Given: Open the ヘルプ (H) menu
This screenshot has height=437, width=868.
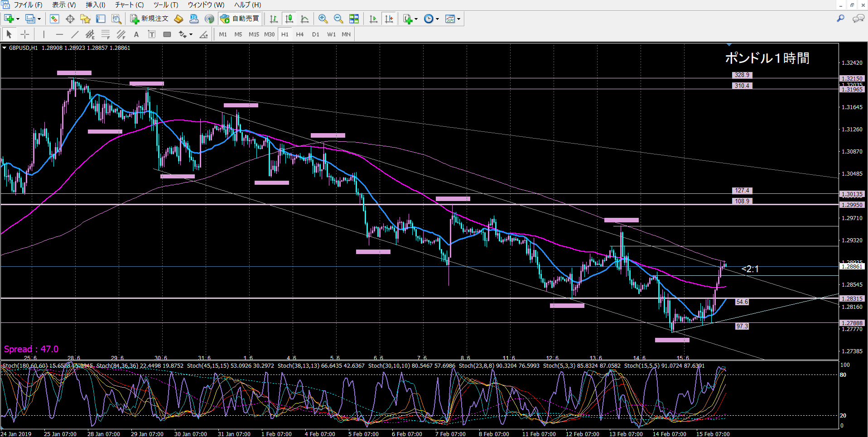Looking at the screenshot, I should tap(247, 5).
